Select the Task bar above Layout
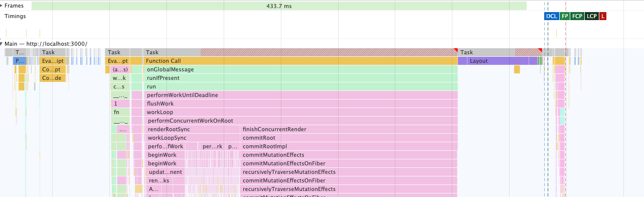 [500, 52]
